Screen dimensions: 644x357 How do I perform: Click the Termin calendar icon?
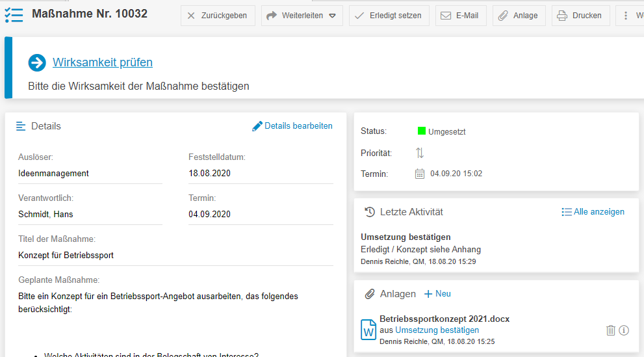(419, 174)
